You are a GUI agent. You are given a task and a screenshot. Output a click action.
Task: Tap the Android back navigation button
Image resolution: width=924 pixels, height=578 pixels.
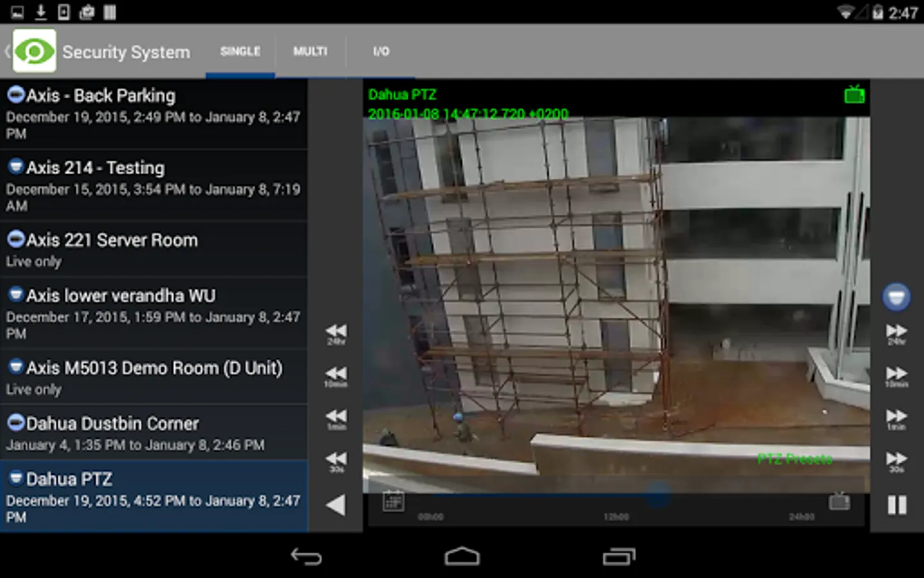(x=306, y=556)
